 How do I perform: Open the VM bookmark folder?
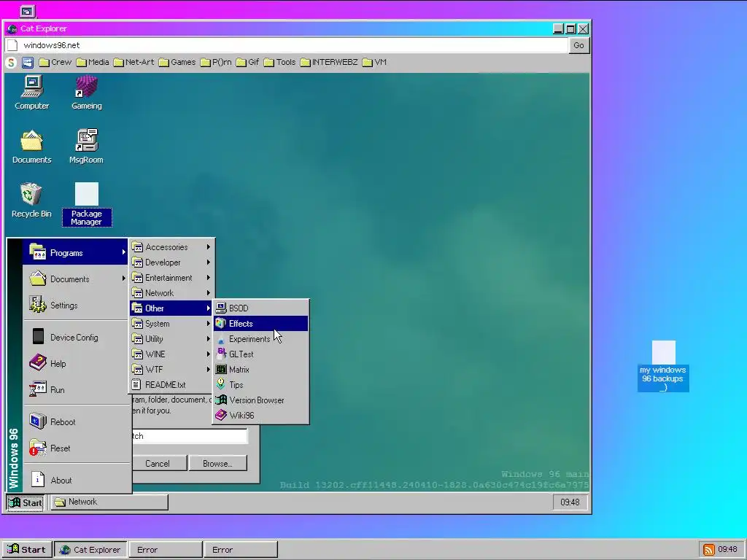[374, 63]
